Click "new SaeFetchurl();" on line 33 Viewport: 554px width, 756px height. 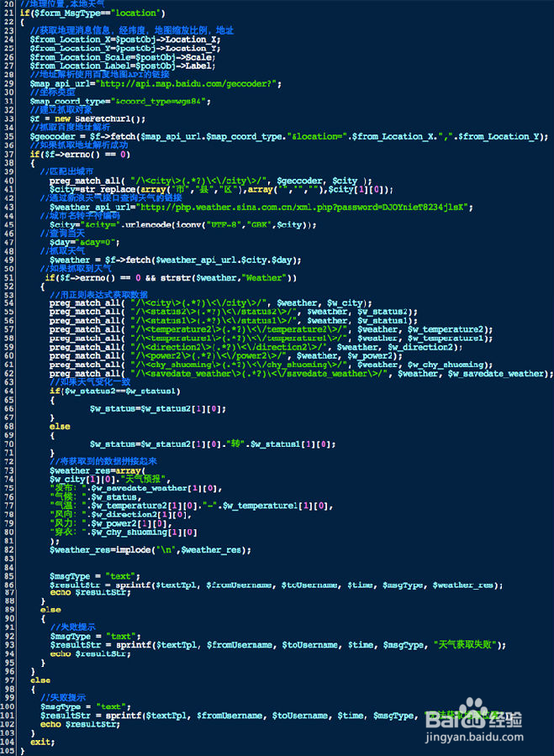[100, 119]
